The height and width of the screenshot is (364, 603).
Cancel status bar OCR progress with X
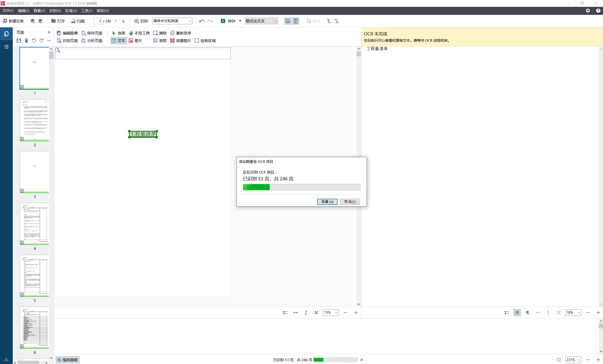click(x=361, y=360)
